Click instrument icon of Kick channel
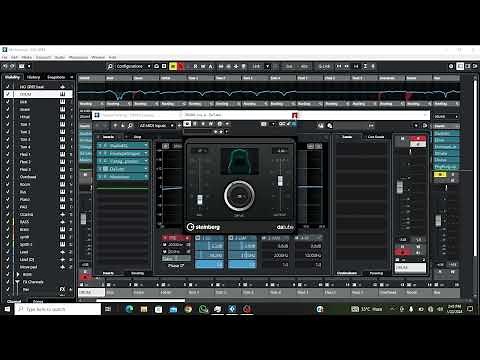This screenshot has height=360, width=480. (x=62, y=102)
